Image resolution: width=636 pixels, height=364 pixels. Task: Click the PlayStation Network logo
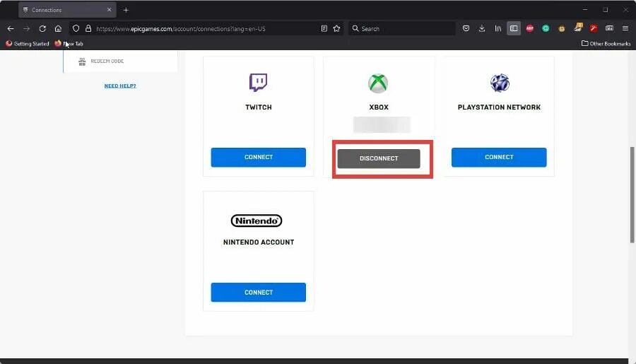(500, 83)
